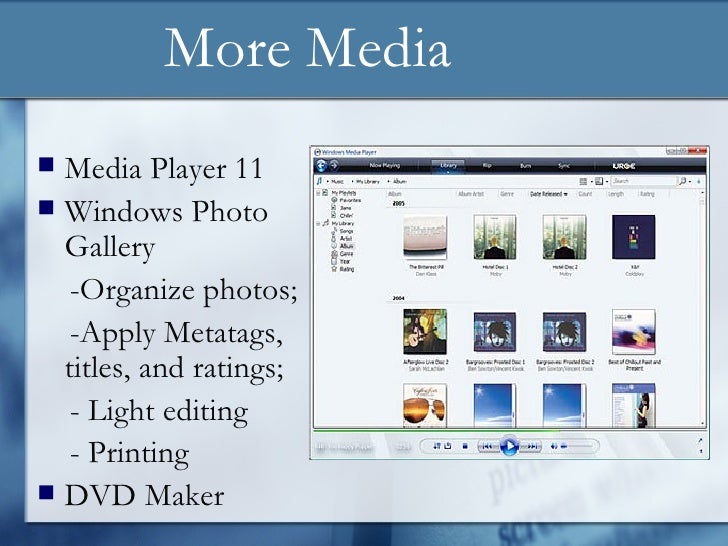The image size is (728, 546).
Task: Sort by the Album Artist column header
Action: [x=471, y=194]
